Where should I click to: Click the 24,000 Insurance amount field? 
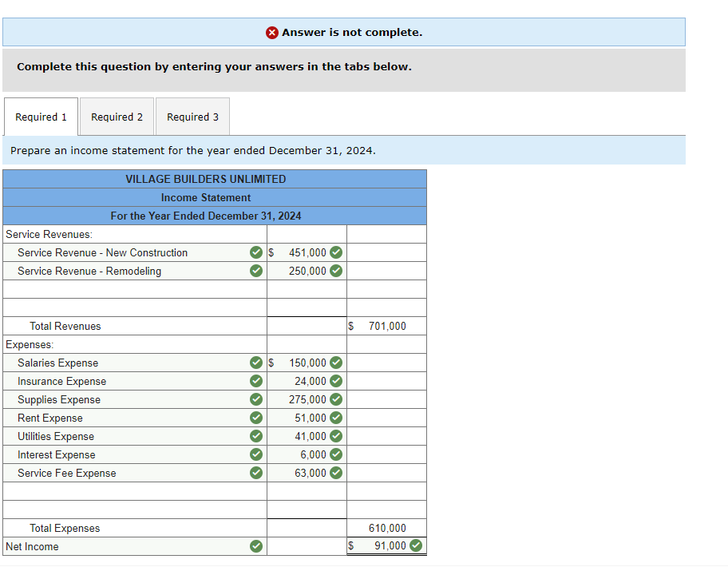coord(307,381)
